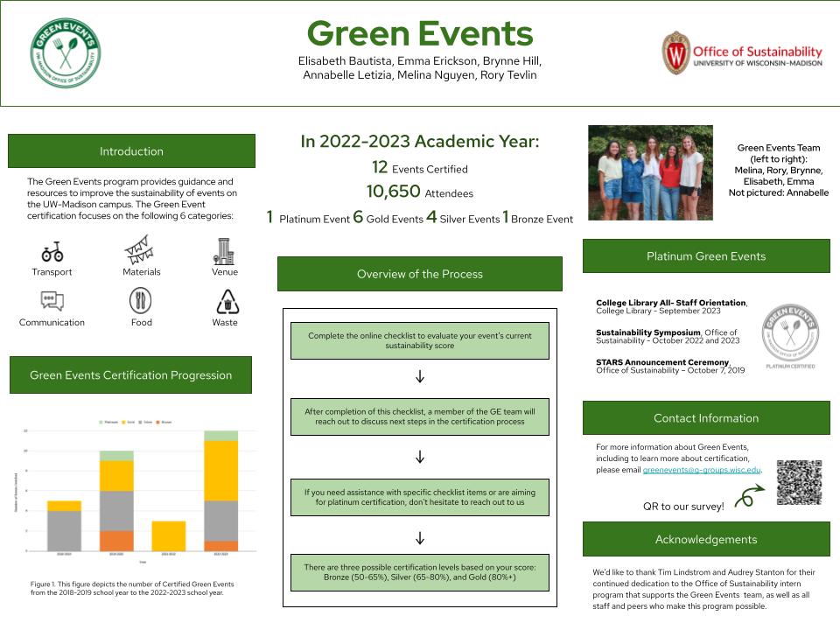Click the gray segment of the leftmost chart bar

pos(64,531)
